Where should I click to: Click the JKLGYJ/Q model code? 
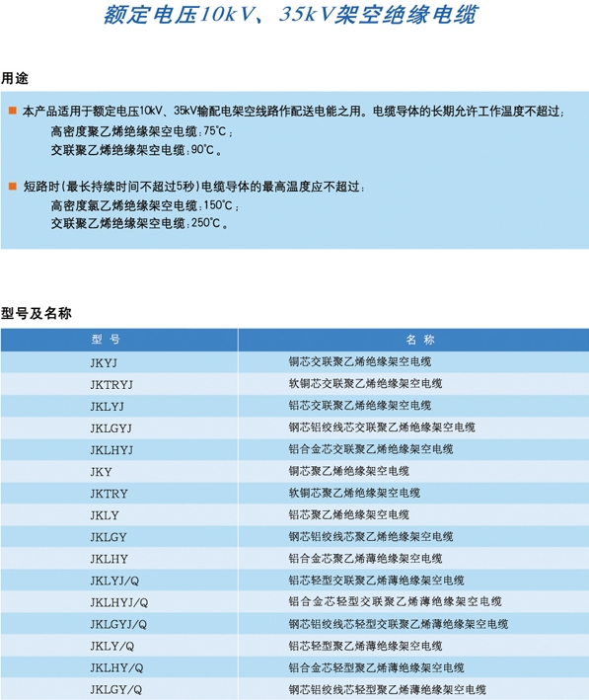[x=118, y=625]
